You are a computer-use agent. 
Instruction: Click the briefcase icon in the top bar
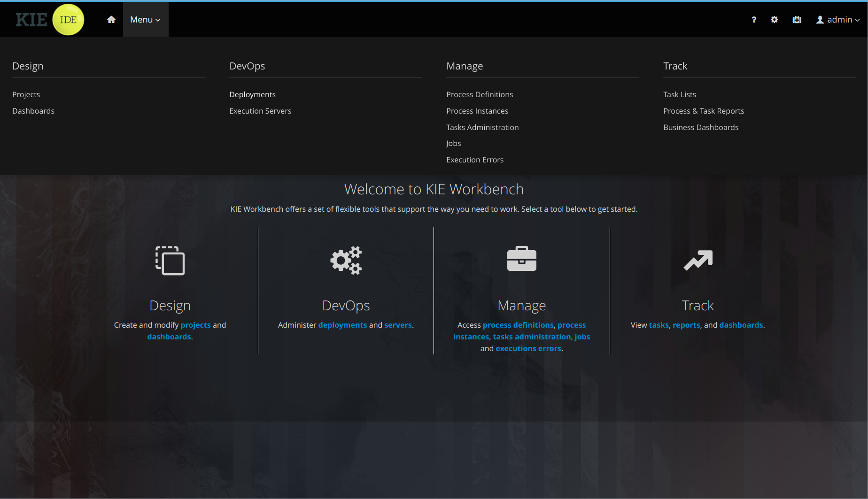pyautogui.click(x=797, y=20)
